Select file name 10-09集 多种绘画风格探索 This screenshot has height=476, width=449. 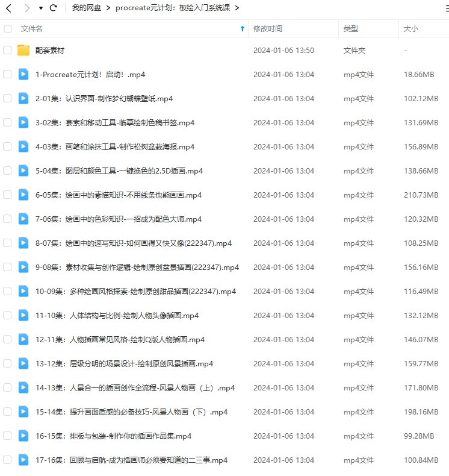coord(135,292)
